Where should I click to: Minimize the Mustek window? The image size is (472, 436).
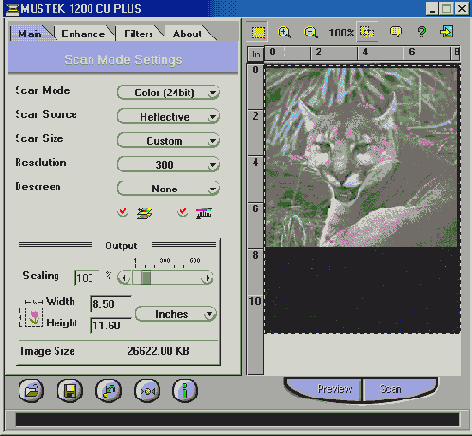click(x=432, y=8)
